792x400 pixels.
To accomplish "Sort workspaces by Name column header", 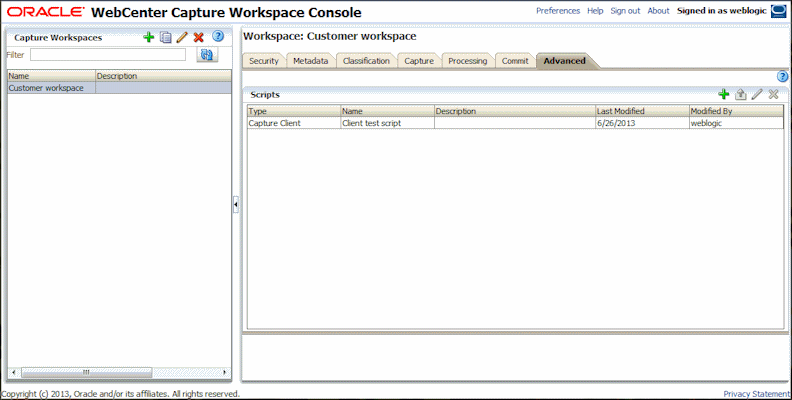I will [x=52, y=76].
